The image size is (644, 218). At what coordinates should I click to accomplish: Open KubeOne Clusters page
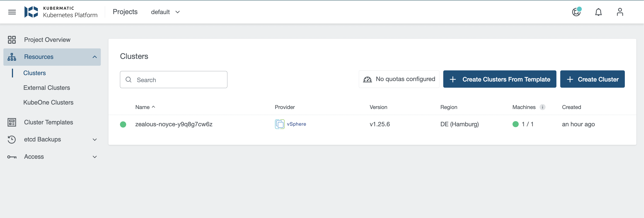[x=48, y=102]
